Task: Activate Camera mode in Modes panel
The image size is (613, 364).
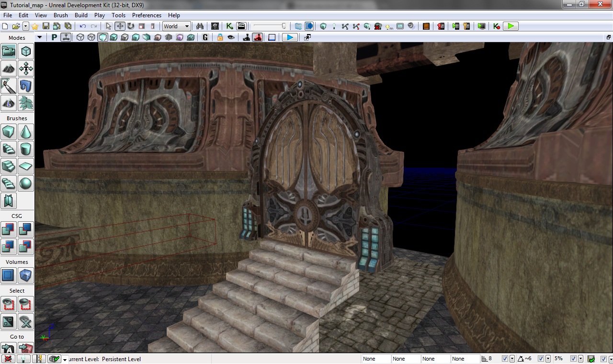Action: (9, 51)
